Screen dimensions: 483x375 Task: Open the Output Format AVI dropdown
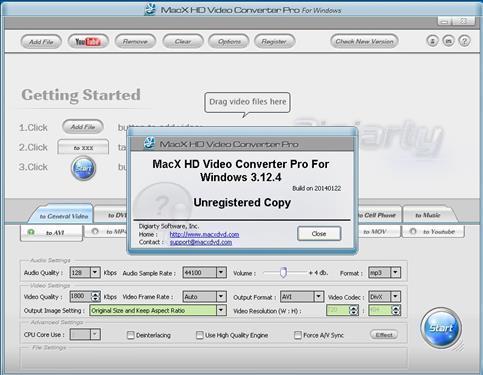pos(319,296)
